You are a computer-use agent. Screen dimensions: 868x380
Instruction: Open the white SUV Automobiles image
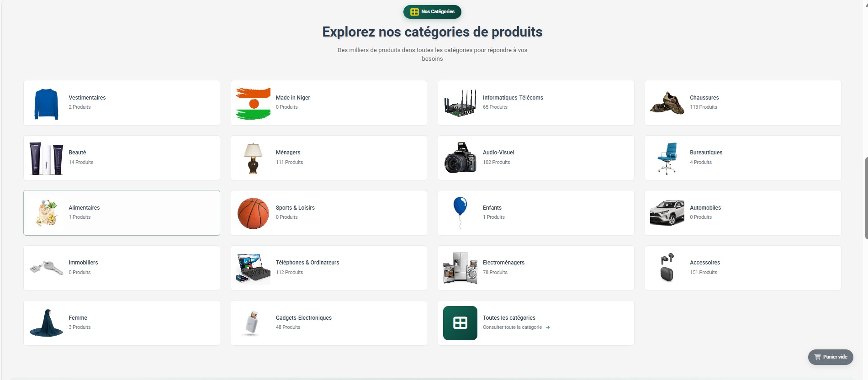[667, 213]
